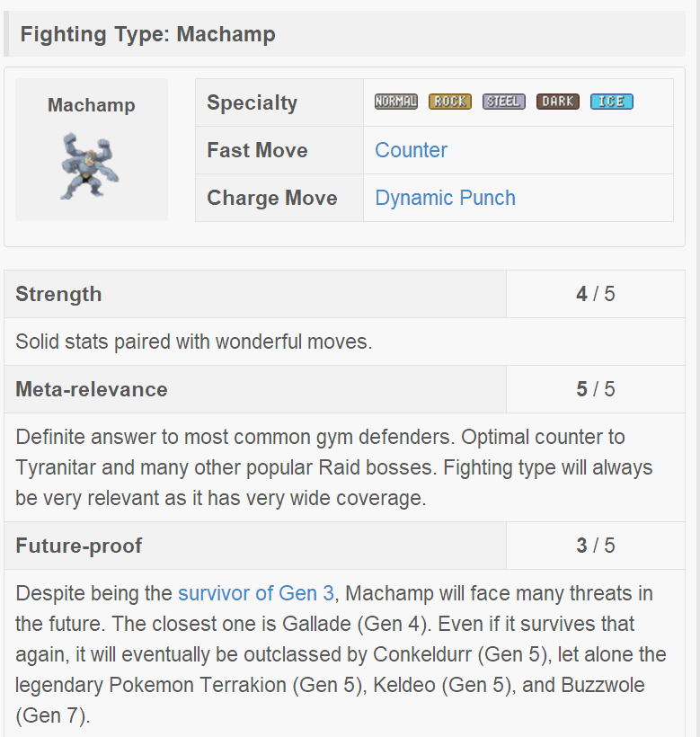Open the Counter fast move link

click(x=412, y=150)
